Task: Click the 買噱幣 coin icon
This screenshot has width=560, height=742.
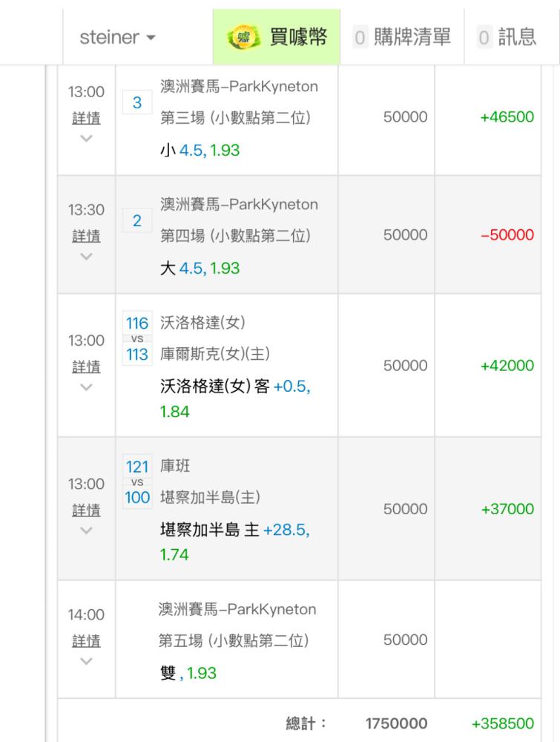Action: point(244,37)
